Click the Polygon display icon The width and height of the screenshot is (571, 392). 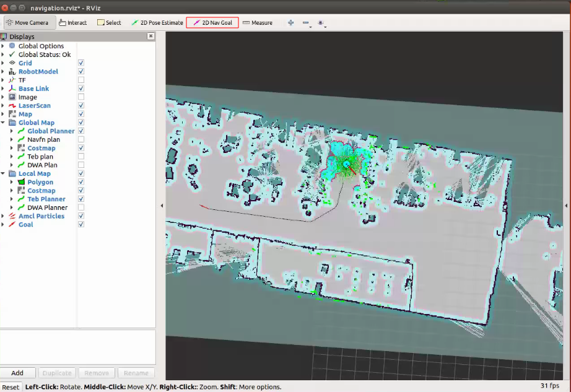coord(21,182)
